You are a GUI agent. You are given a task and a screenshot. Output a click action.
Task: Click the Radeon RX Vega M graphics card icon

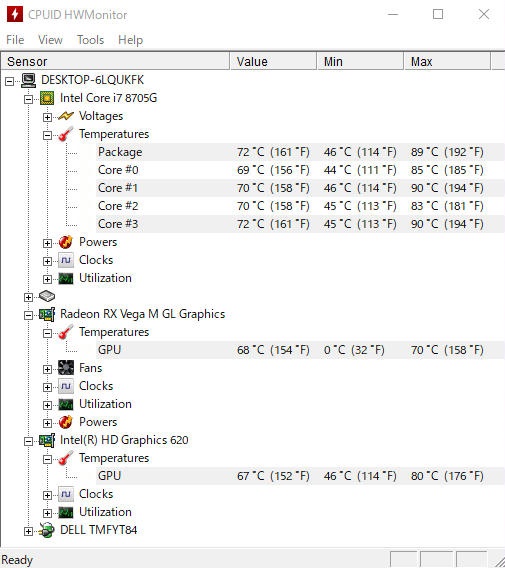pos(47,314)
